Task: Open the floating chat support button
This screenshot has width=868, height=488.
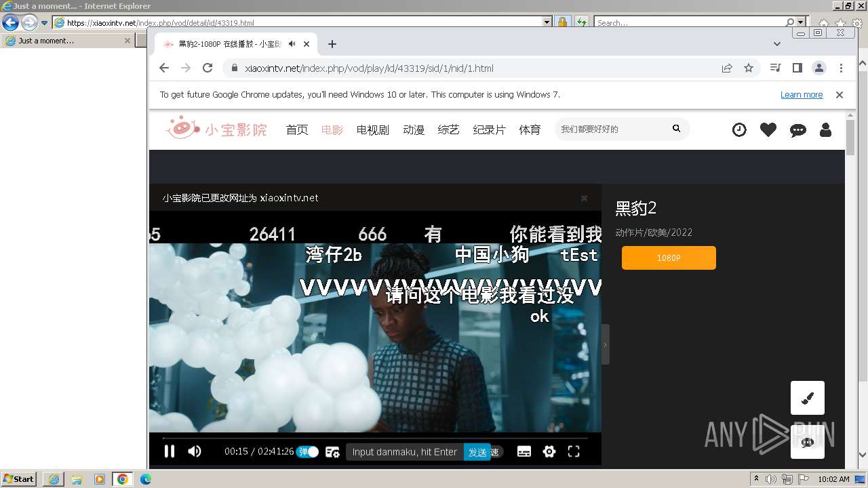Action: point(808,442)
